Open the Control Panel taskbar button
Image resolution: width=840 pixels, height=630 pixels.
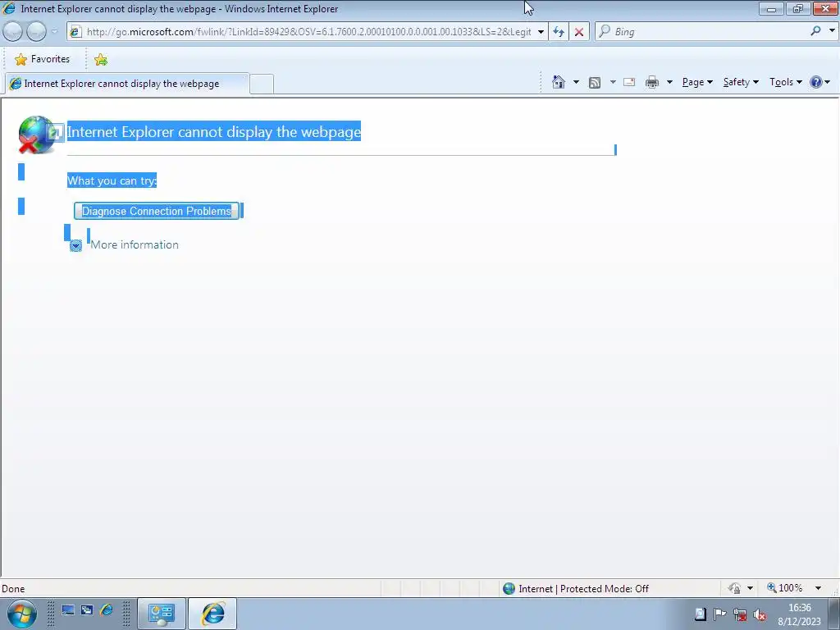(162, 614)
